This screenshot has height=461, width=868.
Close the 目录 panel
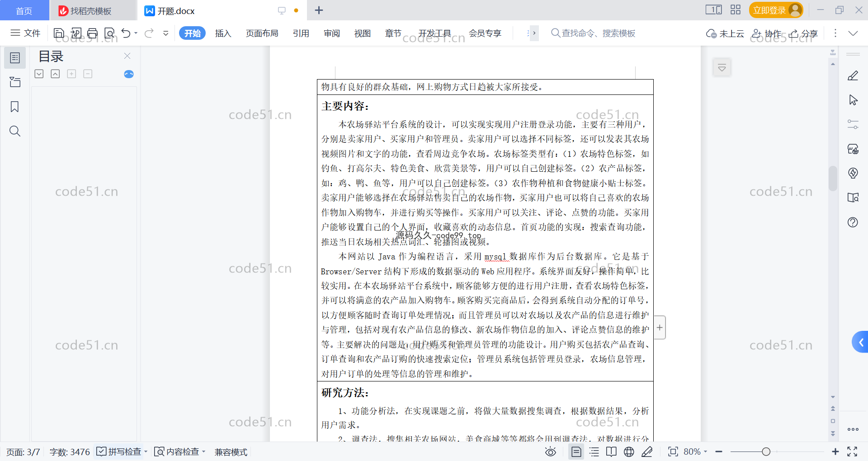coord(127,56)
